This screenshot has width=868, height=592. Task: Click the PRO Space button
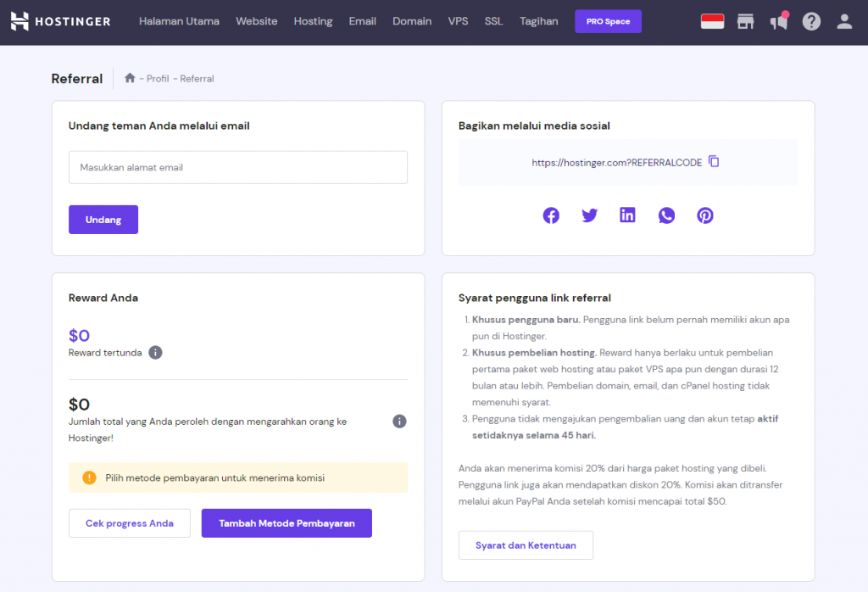[x=608, y=21]
